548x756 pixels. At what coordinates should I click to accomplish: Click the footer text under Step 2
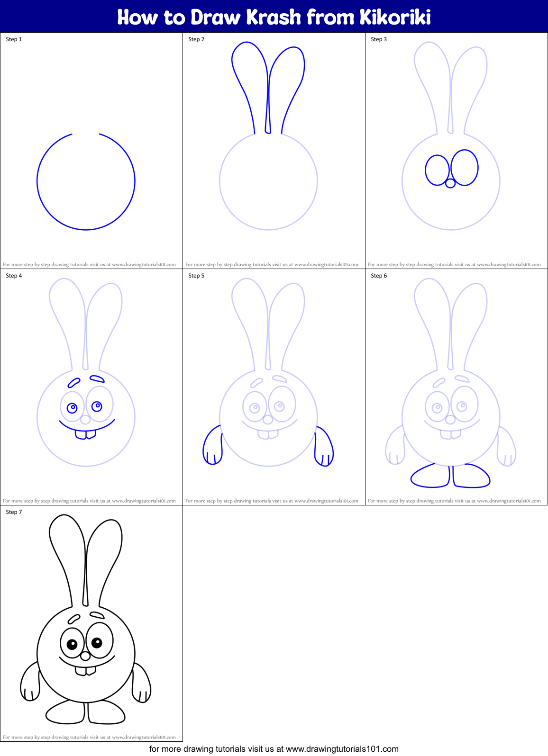point(272,265)
